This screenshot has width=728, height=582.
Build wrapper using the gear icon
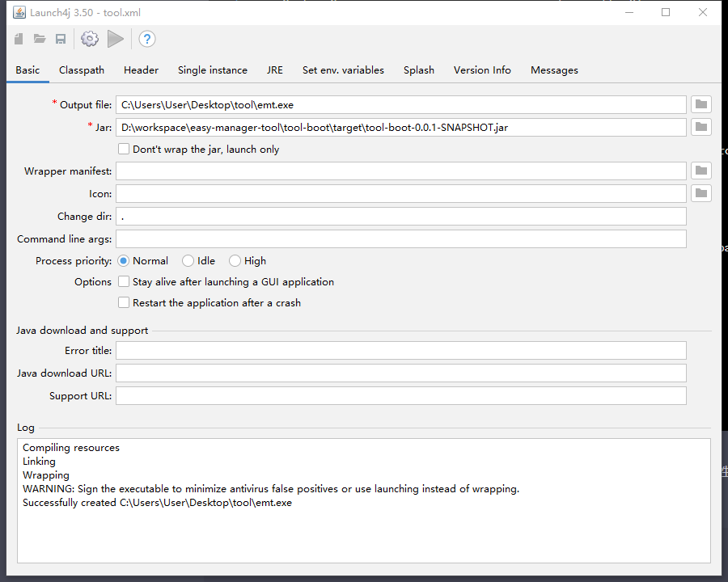click(x=89, y=39)
